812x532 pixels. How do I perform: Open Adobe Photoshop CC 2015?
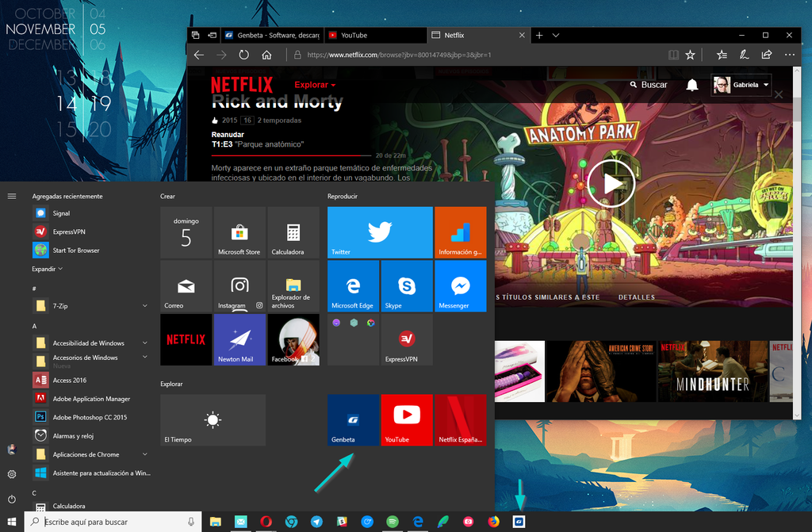click(x=91, y=417)
